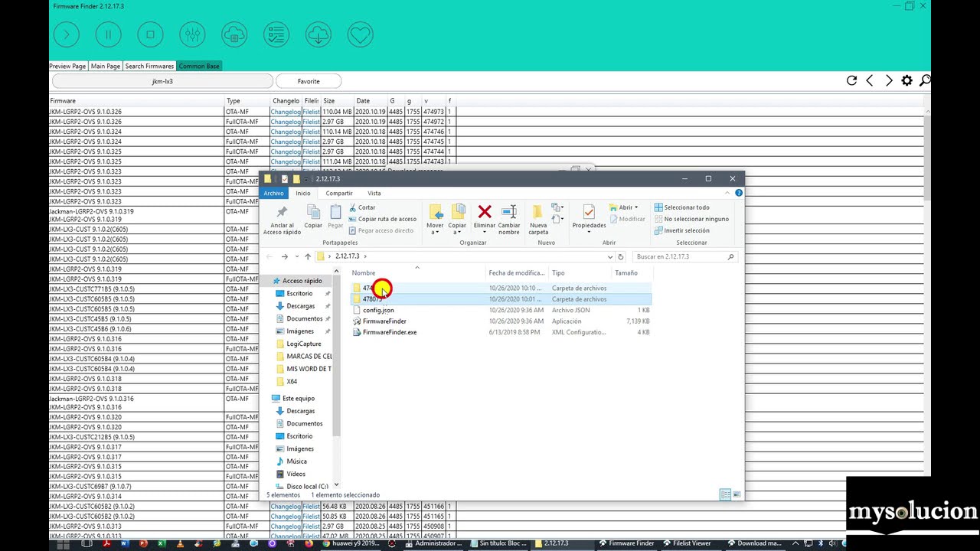Image resolution: width=980 pixels, height=551 pixels.
Task: Open Descargas under Acceso rápido
Action: 300,306
